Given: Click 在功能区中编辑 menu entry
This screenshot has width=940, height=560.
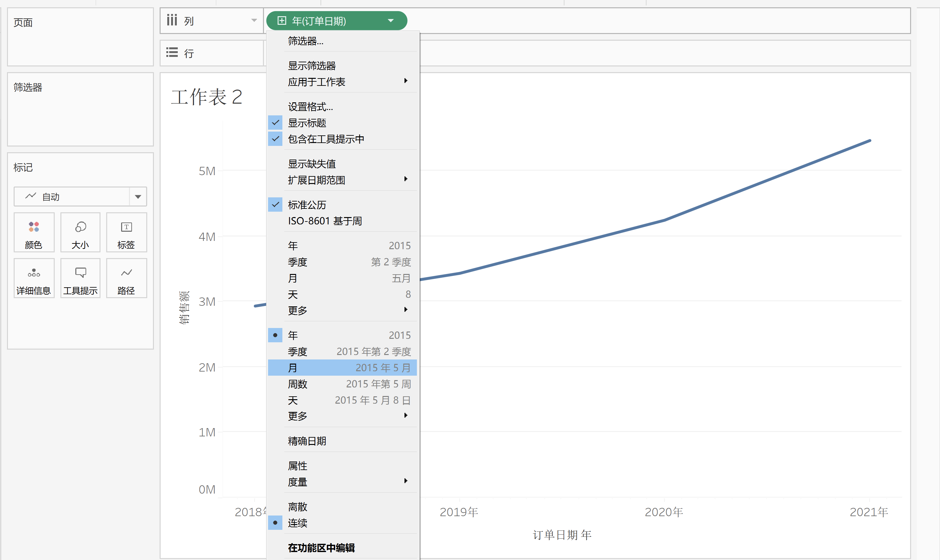Looking at the screenshot, I should click(x=342, y=548).
